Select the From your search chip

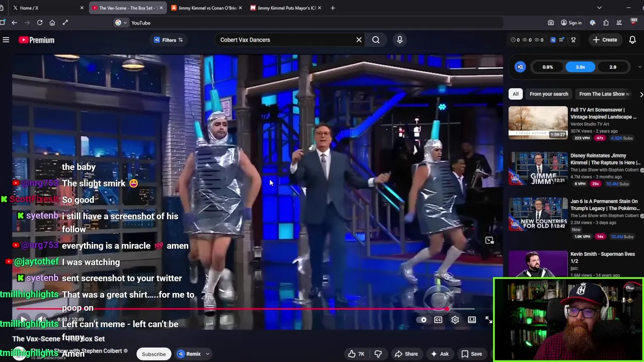pyautogui.click(x=549, y=94)
